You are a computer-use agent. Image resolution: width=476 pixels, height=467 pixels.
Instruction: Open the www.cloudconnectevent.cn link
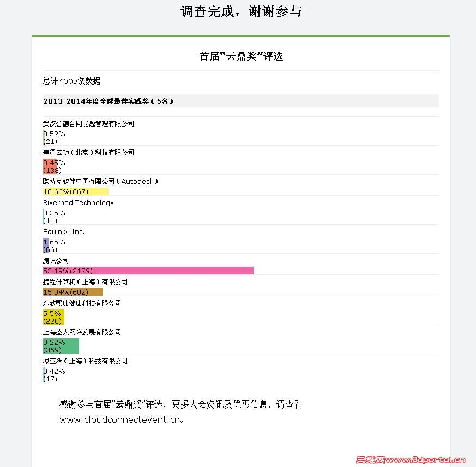click(119, 420)
